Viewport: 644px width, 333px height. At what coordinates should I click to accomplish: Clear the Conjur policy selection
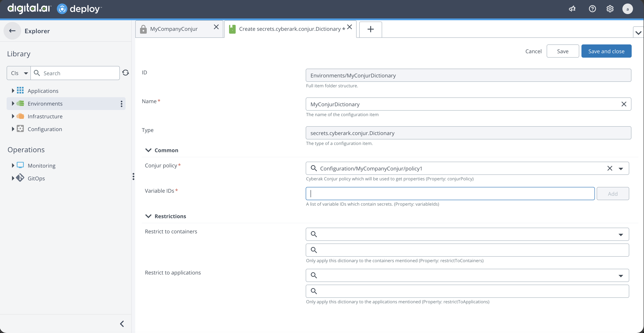click(610, 168)
